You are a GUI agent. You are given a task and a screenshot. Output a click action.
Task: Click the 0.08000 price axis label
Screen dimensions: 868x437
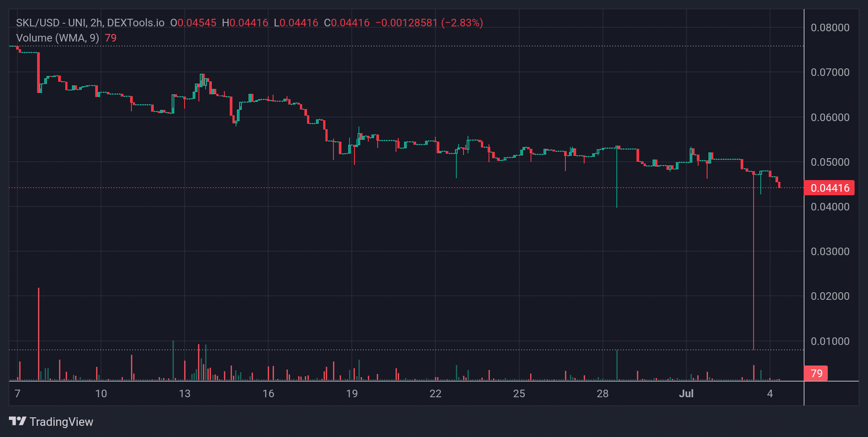point(830,28)
